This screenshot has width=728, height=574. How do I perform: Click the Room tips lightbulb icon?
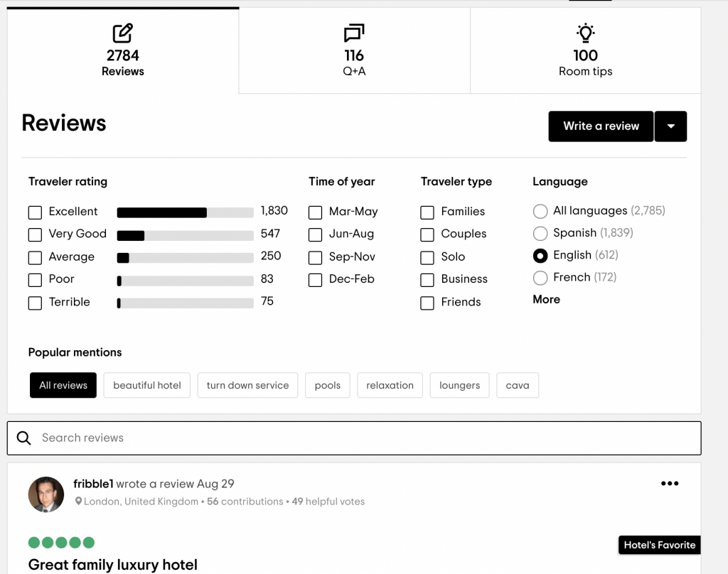click(585, 33)
